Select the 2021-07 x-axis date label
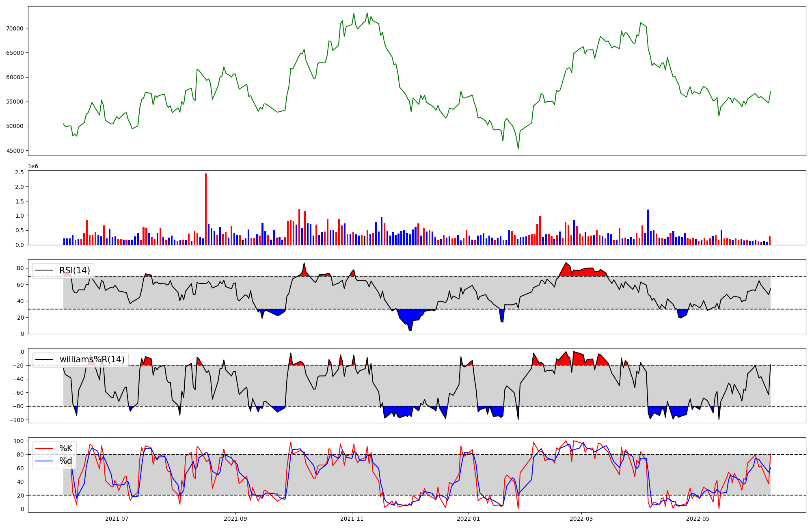 [117, 519]
